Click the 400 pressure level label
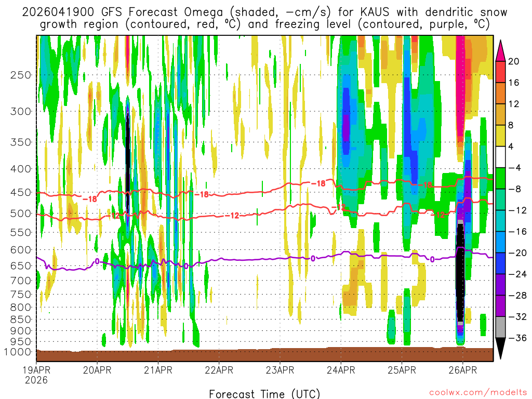This screenshot has width=532, height=399. point(21,169)
